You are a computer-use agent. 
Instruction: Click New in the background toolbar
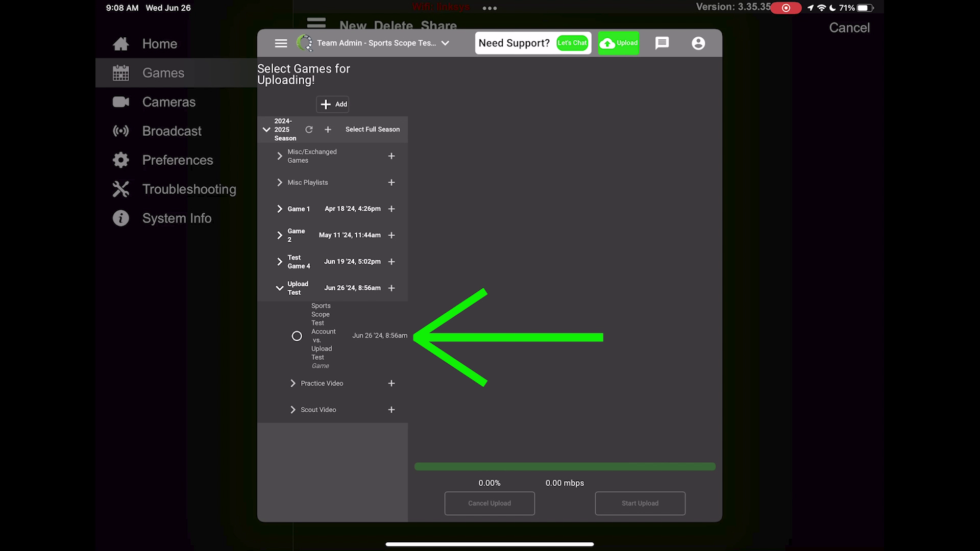point(353,26)
